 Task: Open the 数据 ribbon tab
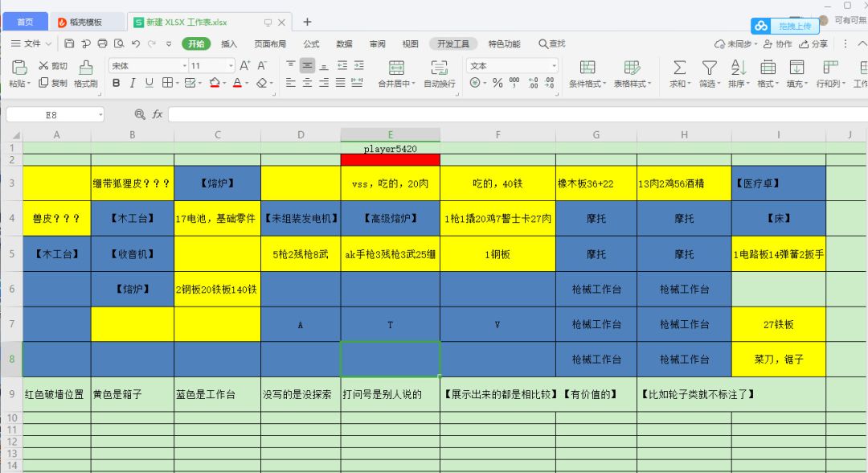pos(344,43)
